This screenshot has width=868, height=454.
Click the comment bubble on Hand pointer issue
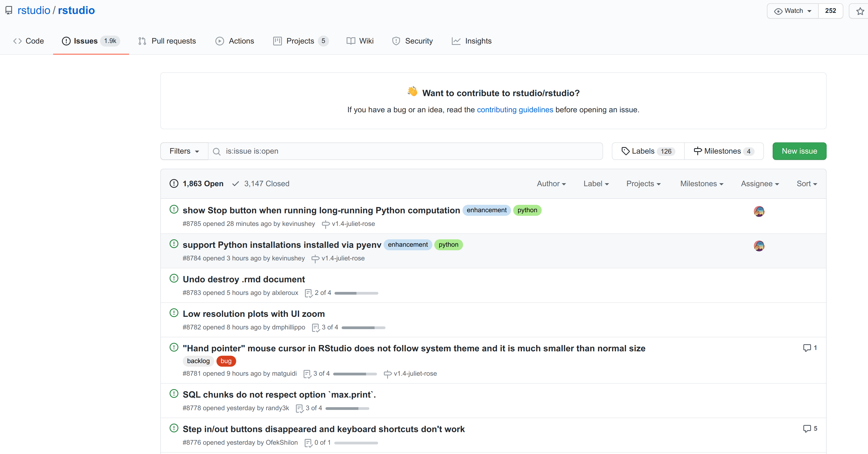click(x=807, y=347)
